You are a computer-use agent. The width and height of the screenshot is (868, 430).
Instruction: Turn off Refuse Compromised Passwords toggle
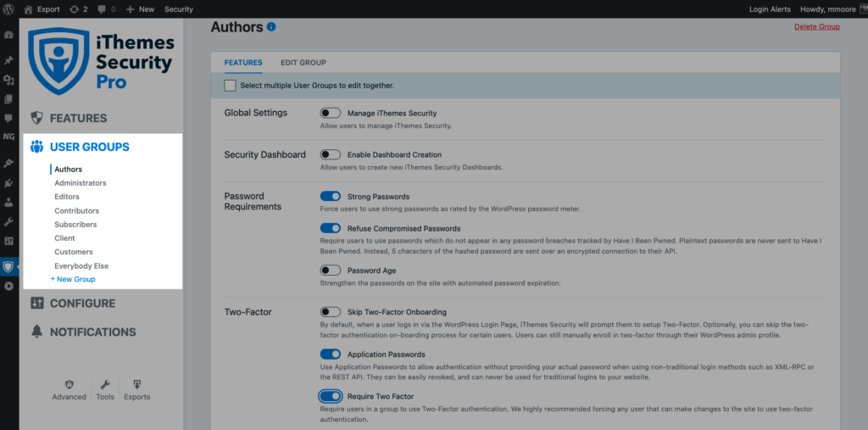[331, 228]
